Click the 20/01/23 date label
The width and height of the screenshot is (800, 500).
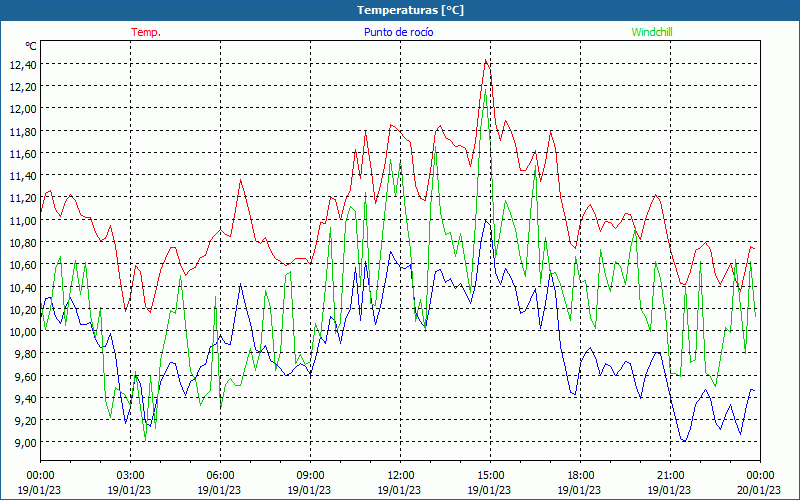[x=759, y=490]
